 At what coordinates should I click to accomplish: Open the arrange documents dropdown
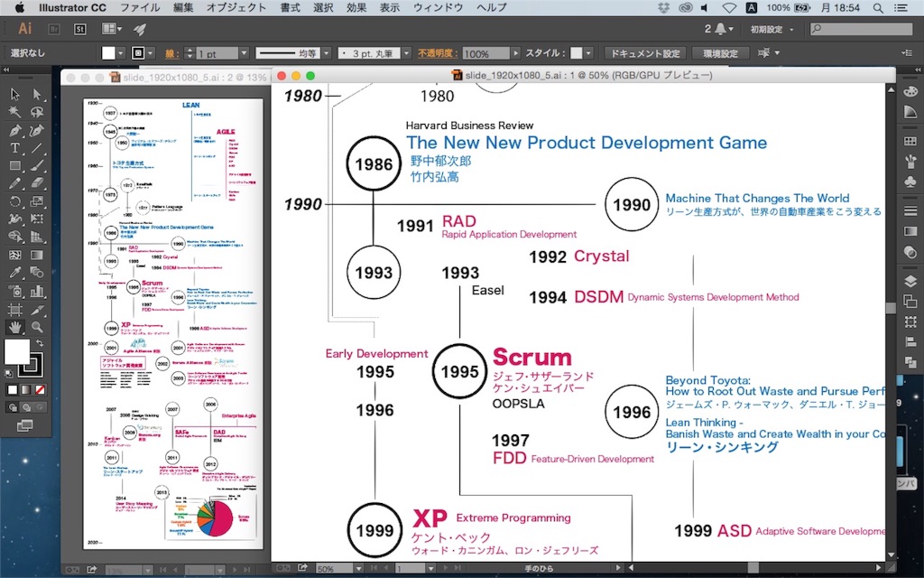[x=112, y=29]
